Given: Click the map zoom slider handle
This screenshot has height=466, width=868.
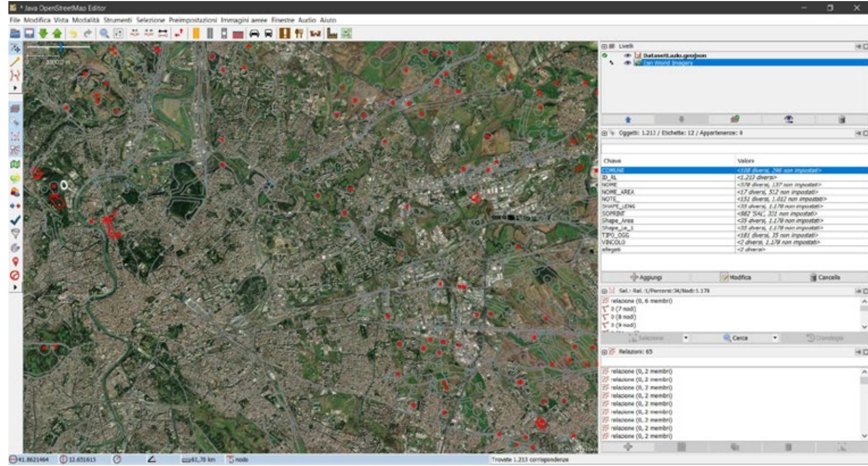Looking at the screenshot, I should pyautogui.click(x=61, y=49).
